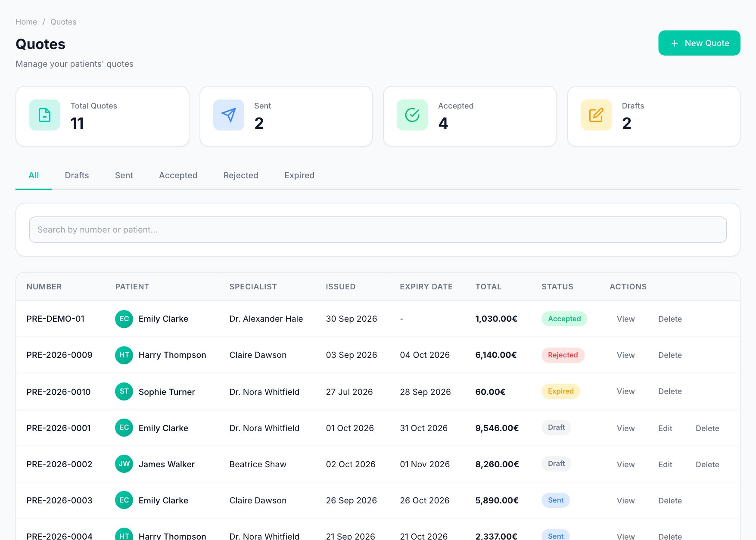Delete quote PRE-DEMO-01
Screen dimensions: 756x540
670,319
